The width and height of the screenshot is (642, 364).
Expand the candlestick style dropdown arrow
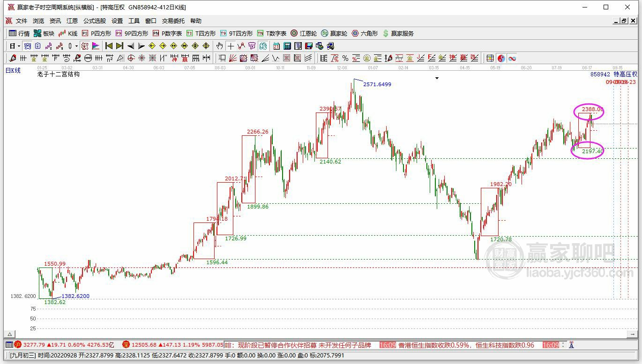tap(76, 46)
